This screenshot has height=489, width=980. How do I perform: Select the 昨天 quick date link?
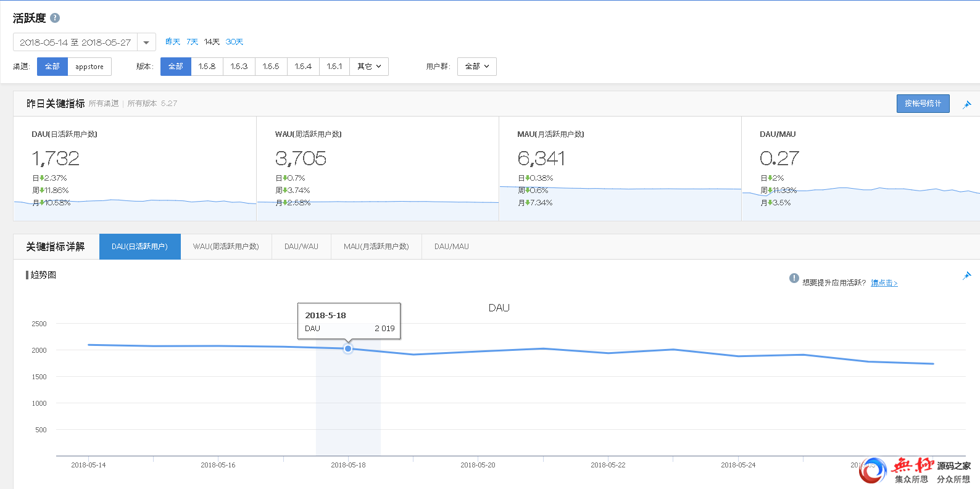[x=173, y=42]
